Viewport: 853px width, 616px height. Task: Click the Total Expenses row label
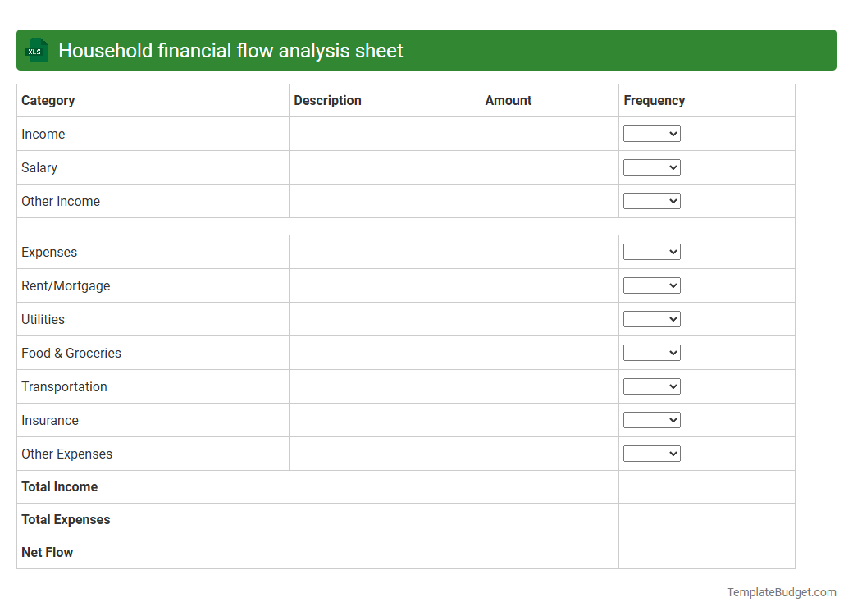click(x=66, y=519)
